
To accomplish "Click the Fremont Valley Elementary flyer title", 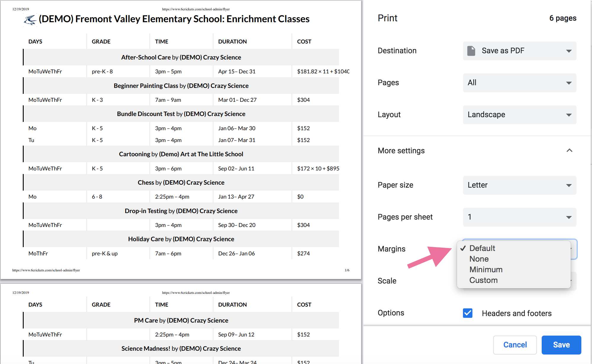I will [x=174, y=19].
